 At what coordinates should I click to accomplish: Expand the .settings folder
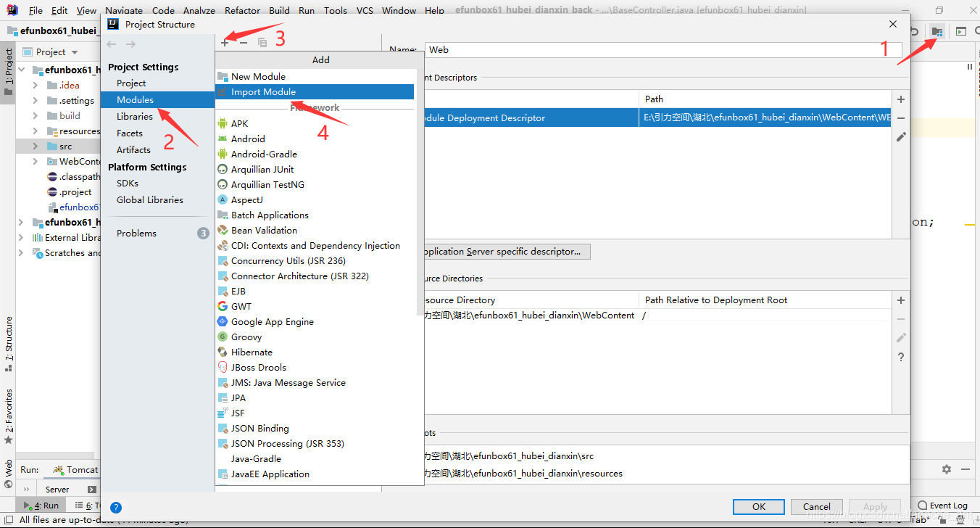point(35,100)
